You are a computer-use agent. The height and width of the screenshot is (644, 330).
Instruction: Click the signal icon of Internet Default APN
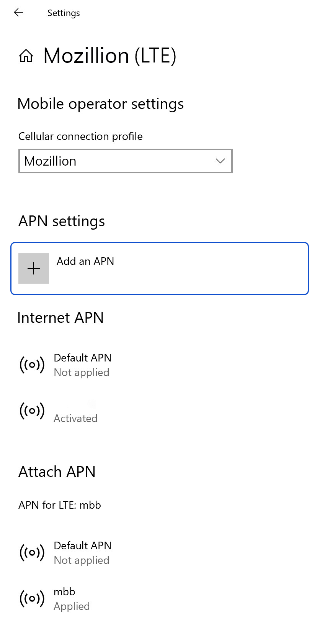[32, 365]
